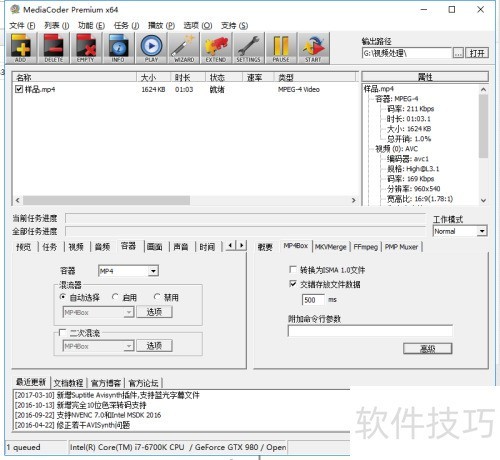
Task: Sort list by 名称 column header
Action: [x=75, y=77]
